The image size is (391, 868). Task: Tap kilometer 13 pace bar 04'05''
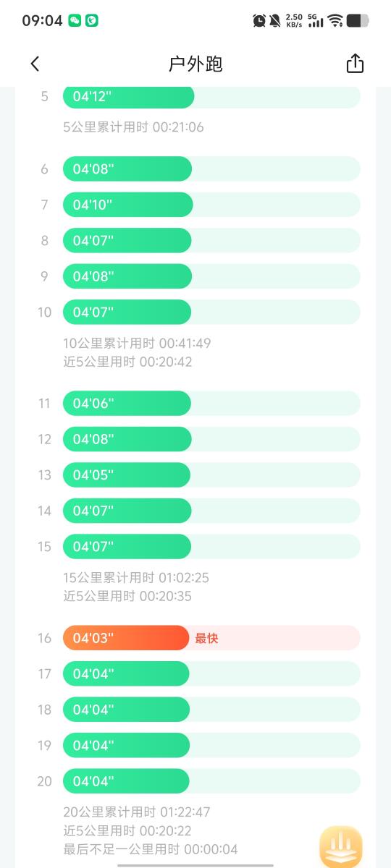tap(127, 475)
